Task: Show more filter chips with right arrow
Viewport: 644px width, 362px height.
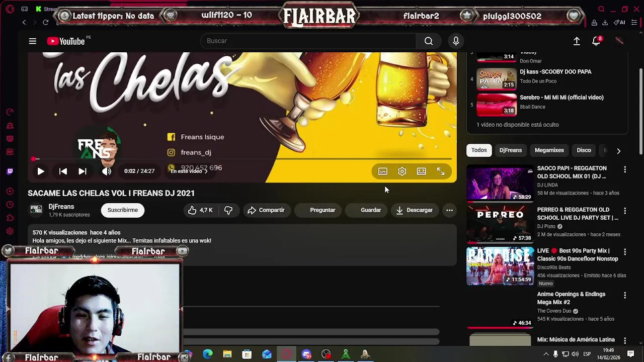Action: pos(618,150)
